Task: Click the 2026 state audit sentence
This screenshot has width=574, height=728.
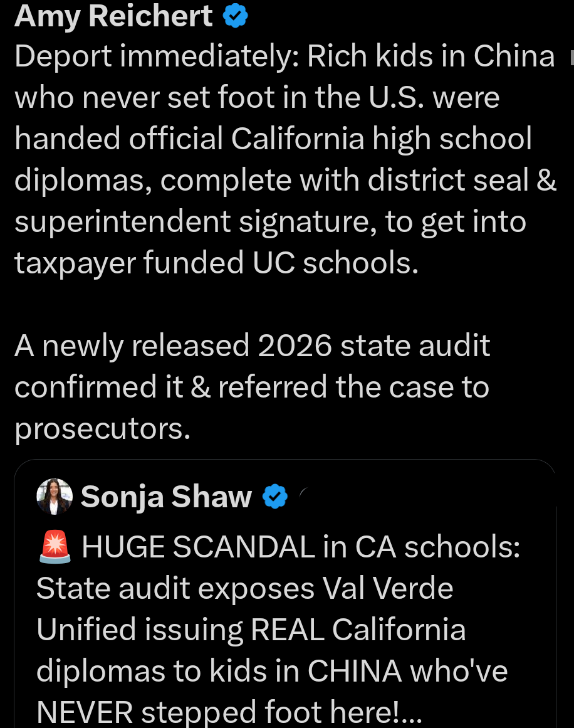Action: pos(251,386)
